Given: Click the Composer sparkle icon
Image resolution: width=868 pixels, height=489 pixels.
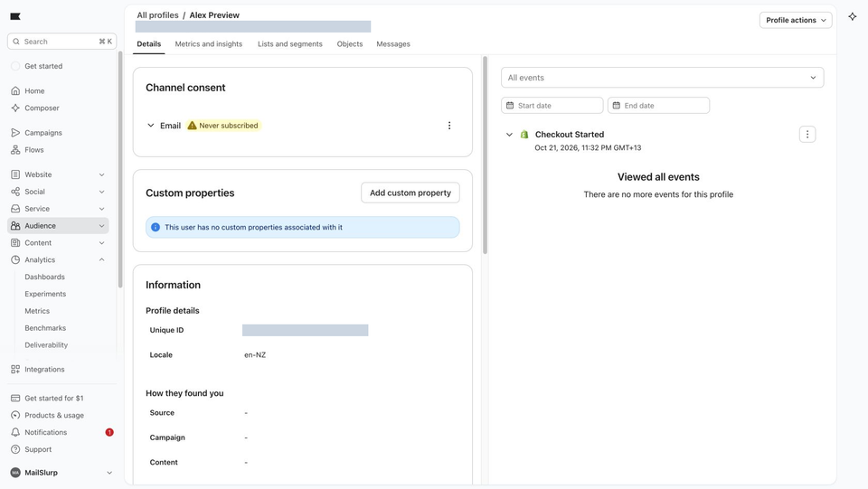Looking at the screenshot, I should (15, 108).
